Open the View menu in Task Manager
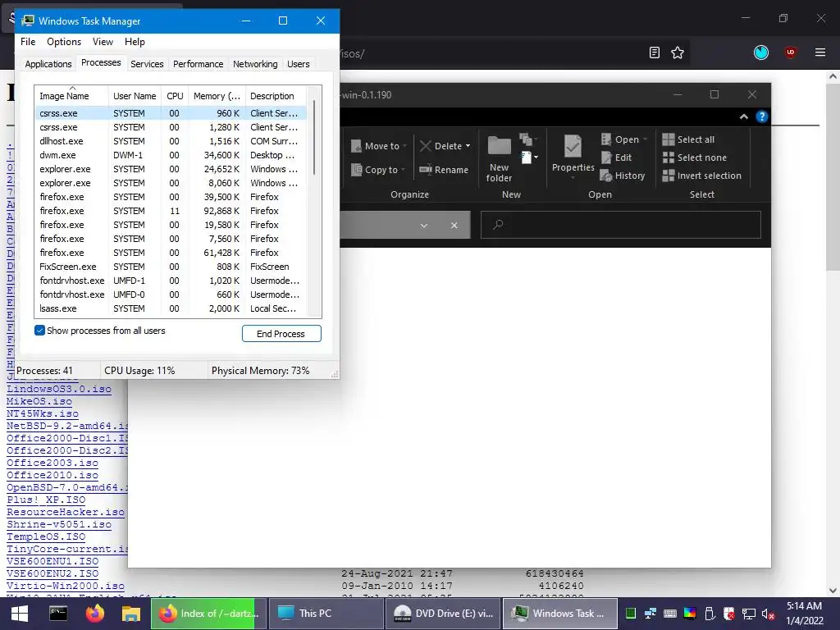This screenshot has width=840, height=630. (x=103, y=42)
